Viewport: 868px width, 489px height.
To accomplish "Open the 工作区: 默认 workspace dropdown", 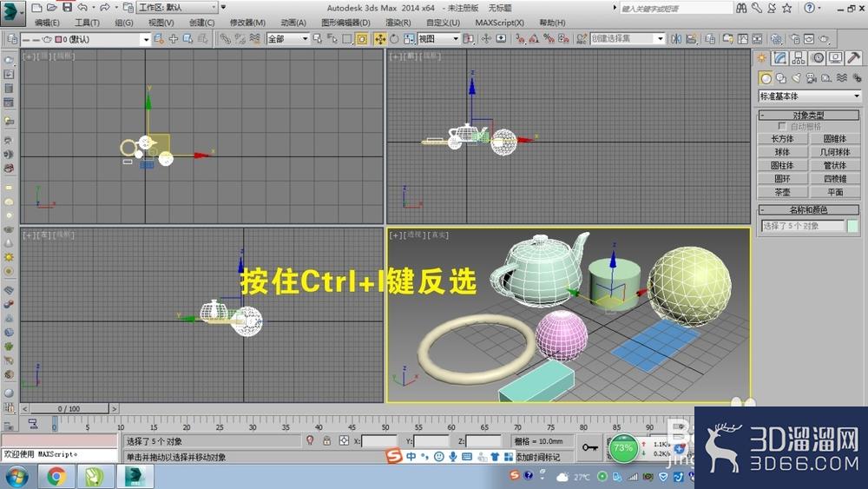I will tap(177, 7).
